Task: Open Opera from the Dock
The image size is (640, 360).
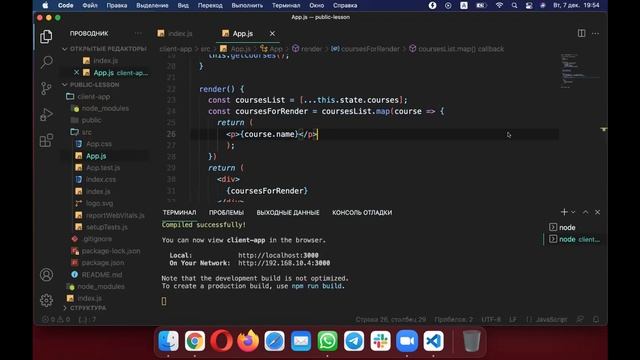Action: click(x=221, y=341)
